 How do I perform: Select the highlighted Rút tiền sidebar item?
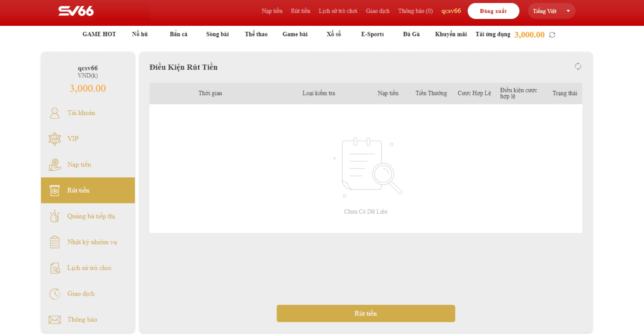(88, 190)
